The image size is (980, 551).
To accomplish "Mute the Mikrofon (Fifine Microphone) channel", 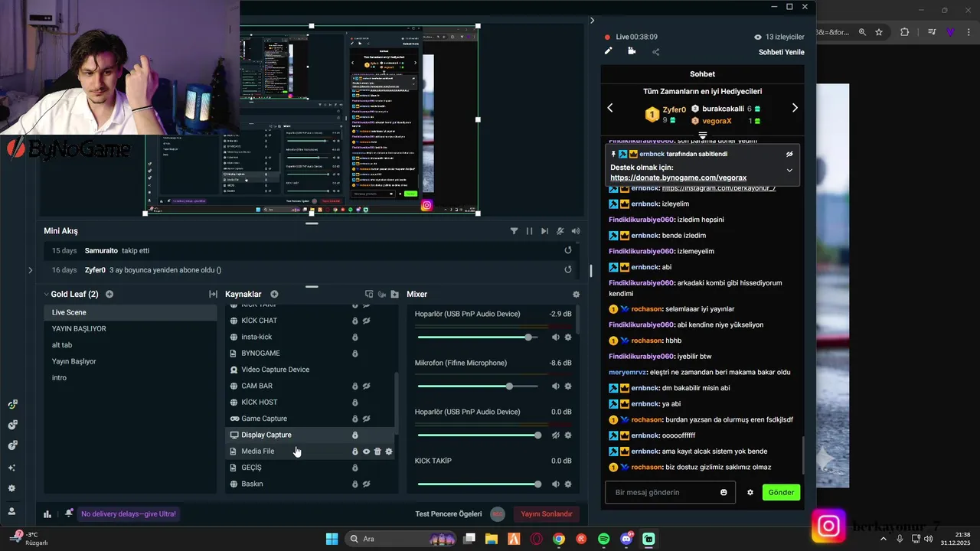I will pos(556,386).
